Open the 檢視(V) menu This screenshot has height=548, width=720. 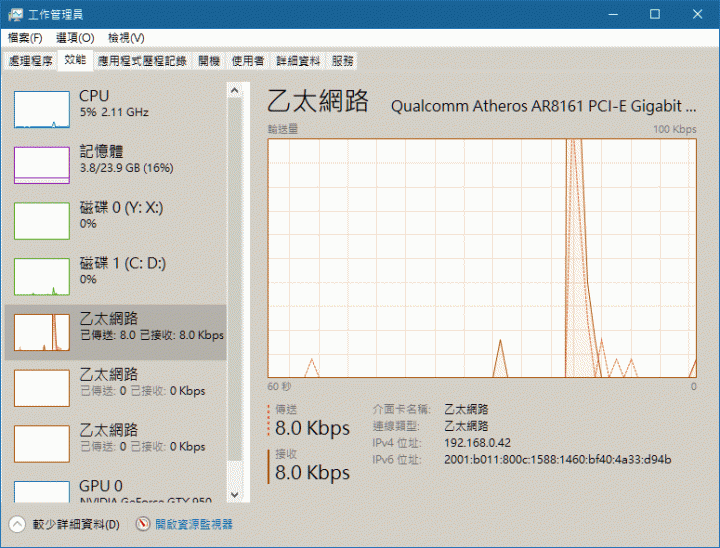126,37
